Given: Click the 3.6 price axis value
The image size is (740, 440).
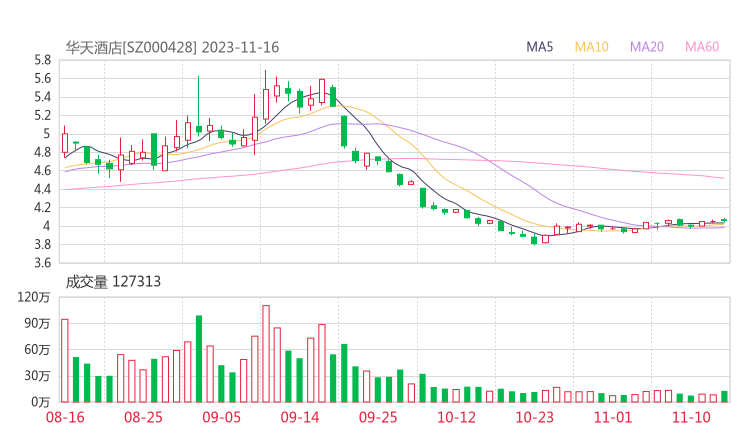Looking at the screenshot, I should [x=42, y=263].
